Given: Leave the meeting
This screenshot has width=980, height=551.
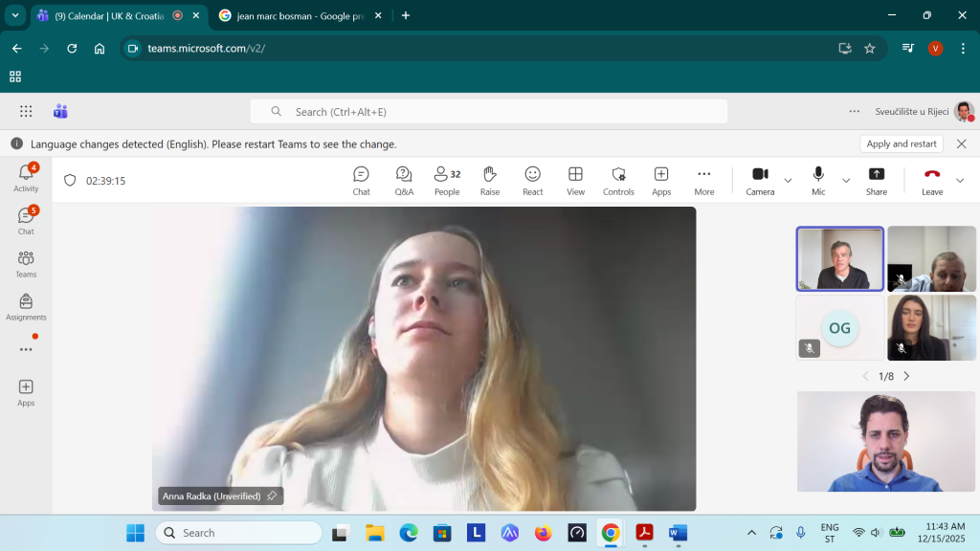Looking at the screenshot, I should (931, 179).
